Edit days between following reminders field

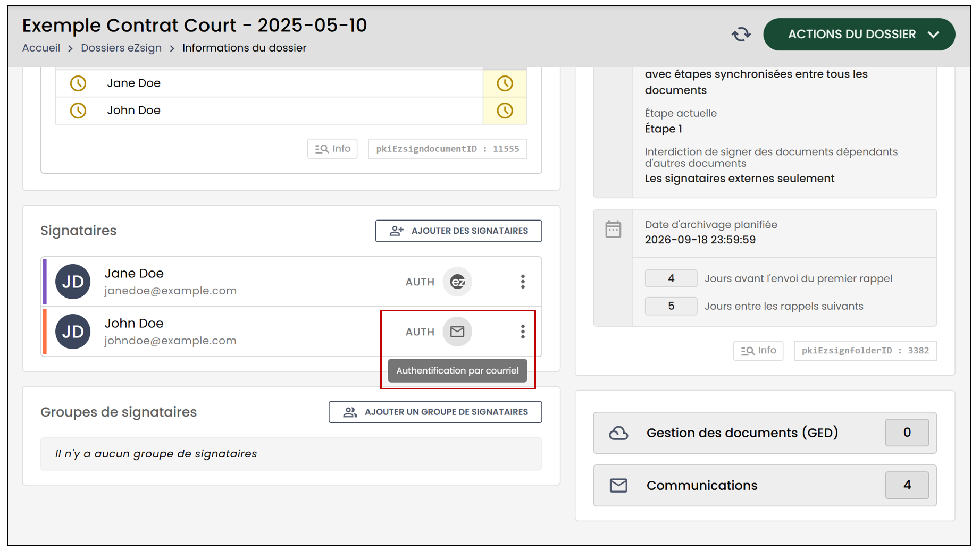point(671,306)
